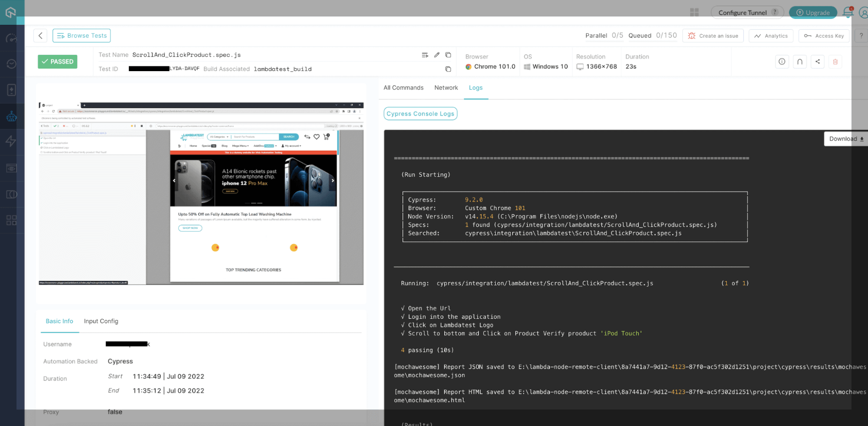Copy the Test ID using copy icon

click(448, 69)
